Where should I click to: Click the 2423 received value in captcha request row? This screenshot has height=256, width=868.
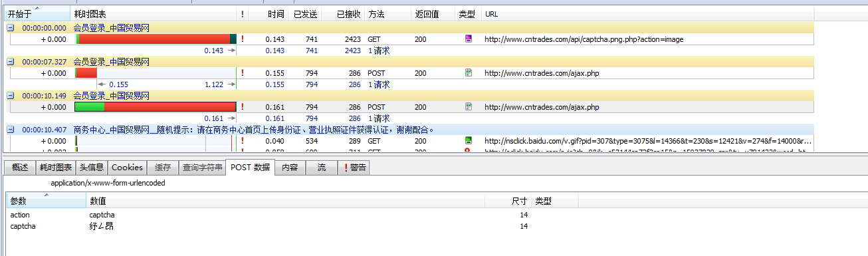click(x=352, y=39)
